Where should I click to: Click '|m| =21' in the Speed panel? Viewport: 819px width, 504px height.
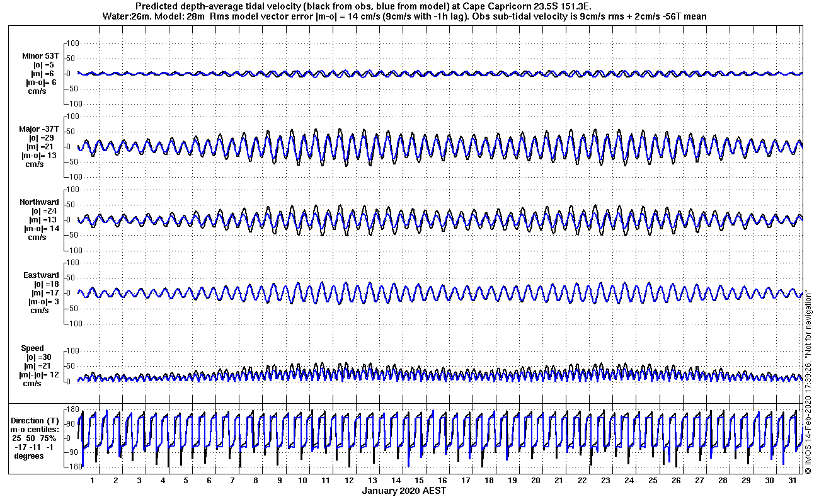click(38, 366)
